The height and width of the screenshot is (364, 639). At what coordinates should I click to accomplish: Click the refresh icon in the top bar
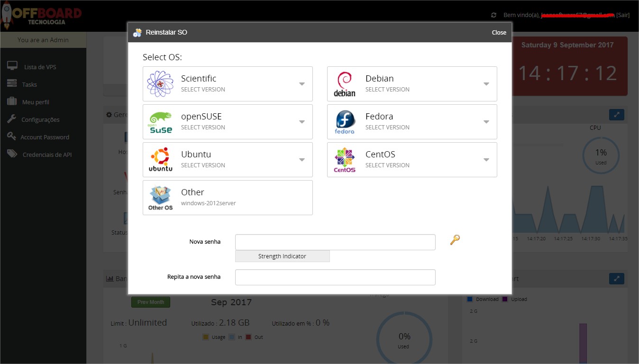(x=494, y=15)
